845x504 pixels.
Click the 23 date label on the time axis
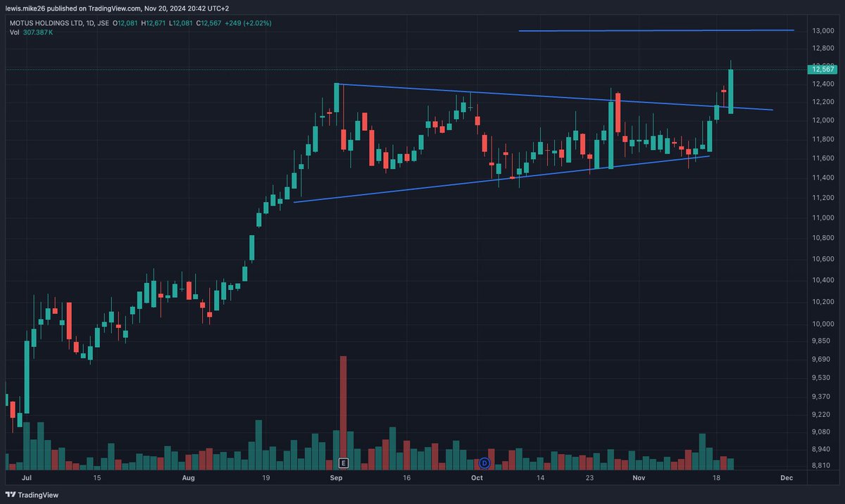click(x=589, y=478)
